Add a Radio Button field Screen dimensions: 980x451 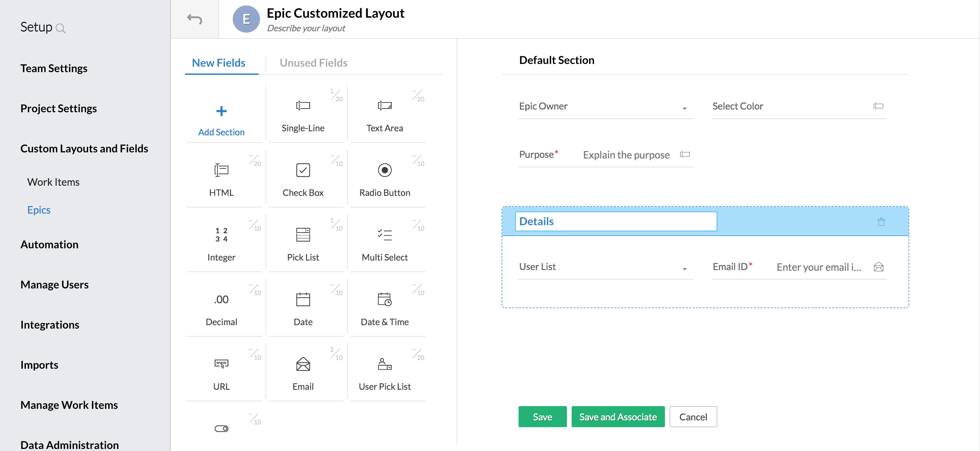pyautogui.click(x=384, y=177)
